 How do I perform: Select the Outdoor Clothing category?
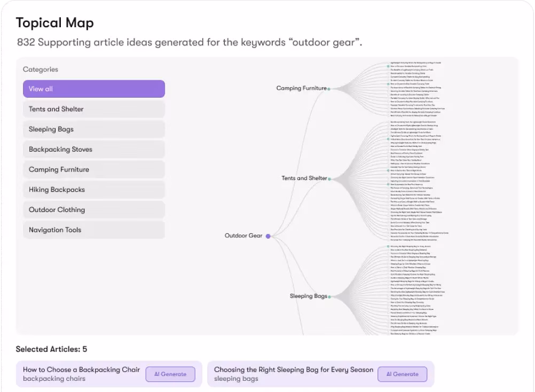click(x=93, y=209)
